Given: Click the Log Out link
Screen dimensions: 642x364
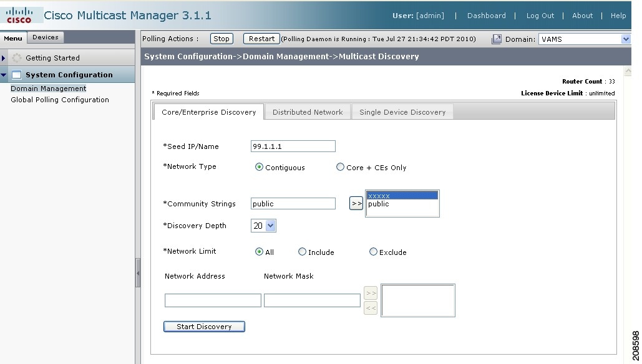Looking at the screenshot, I should [540, 16].
